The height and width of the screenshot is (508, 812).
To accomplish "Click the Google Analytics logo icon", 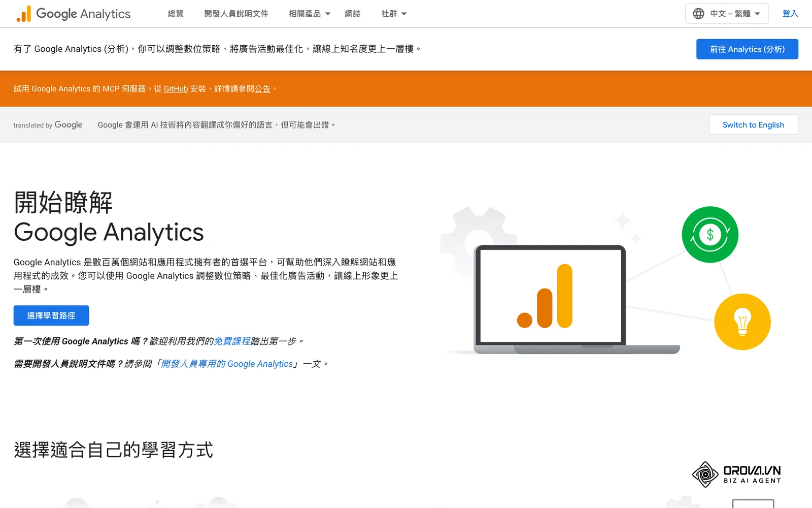I will pos(23,14).
